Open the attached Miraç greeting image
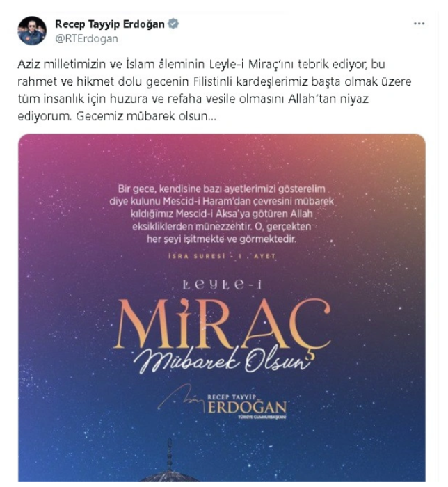Viewport: 448px width, 487px height. pyautogui.click(x=222, y=308)
